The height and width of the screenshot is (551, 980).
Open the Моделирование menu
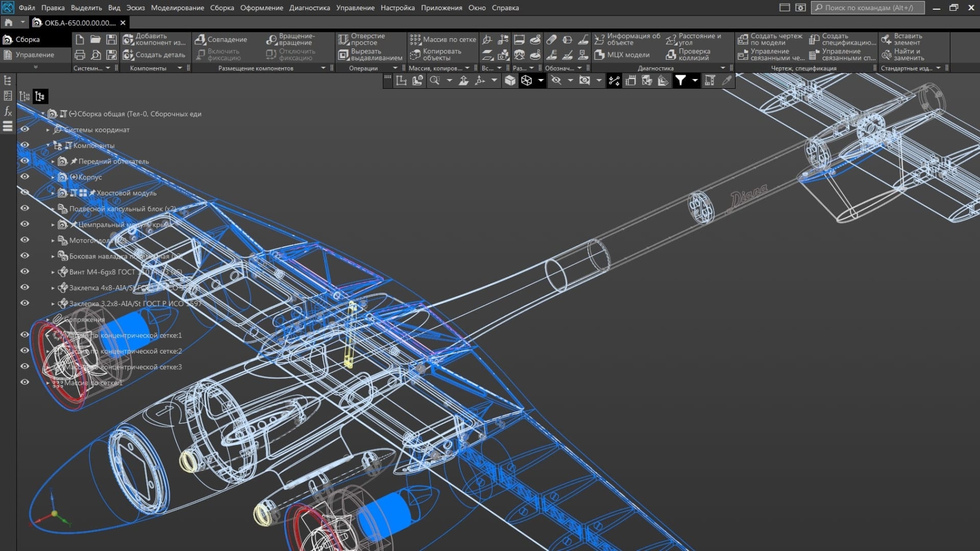pyautogui.click(x=178, y=8)
